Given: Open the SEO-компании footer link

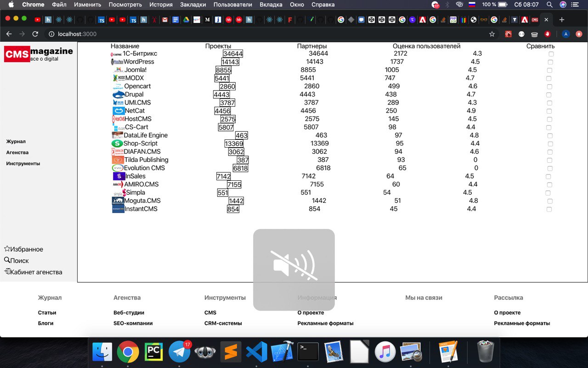Looking at the screenshot, I should click(133, 323).
